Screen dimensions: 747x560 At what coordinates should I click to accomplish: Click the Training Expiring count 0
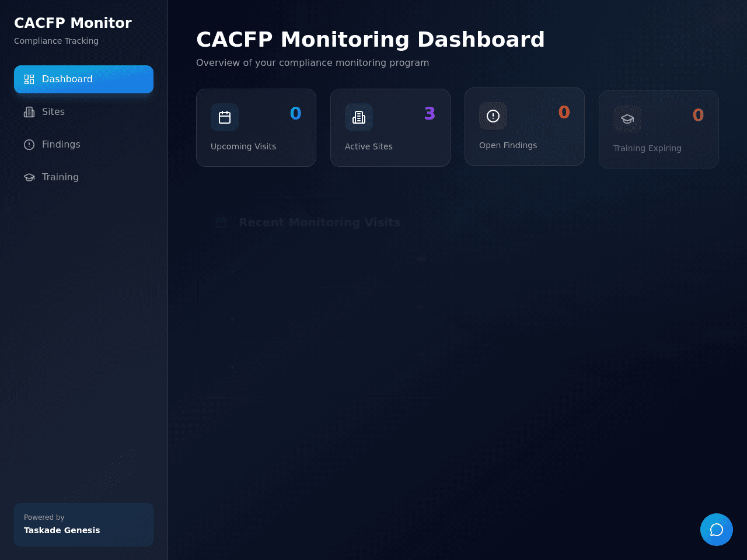click(x=699, y=116)
